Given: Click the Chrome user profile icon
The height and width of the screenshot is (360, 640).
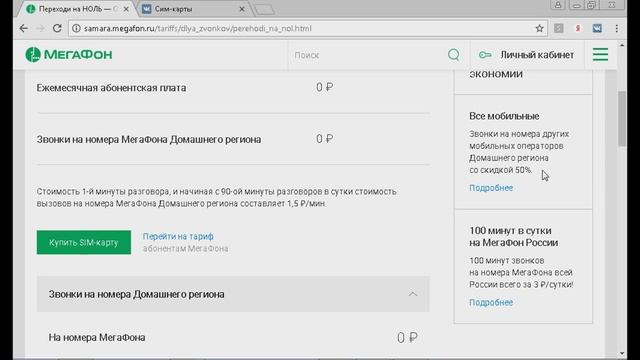Looking at the screenshot, I should [558, 4].
